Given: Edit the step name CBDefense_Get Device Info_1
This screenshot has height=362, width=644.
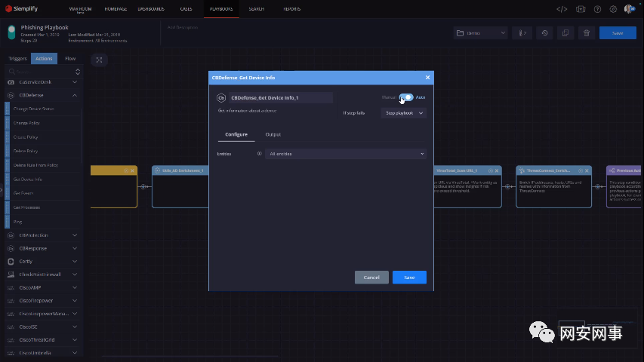Looking at the screenshot, I should (x=281, y=98).
